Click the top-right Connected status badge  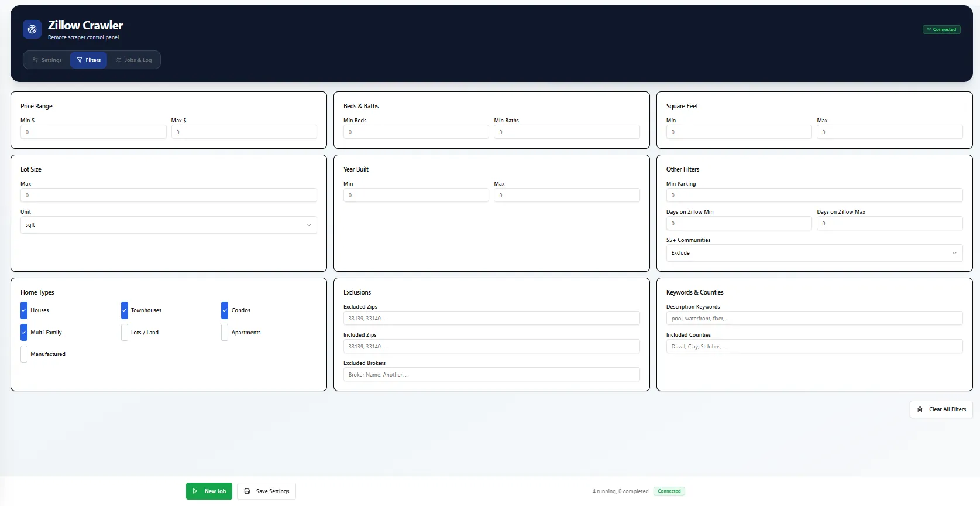pyautogui.click(x=941, y=29)
